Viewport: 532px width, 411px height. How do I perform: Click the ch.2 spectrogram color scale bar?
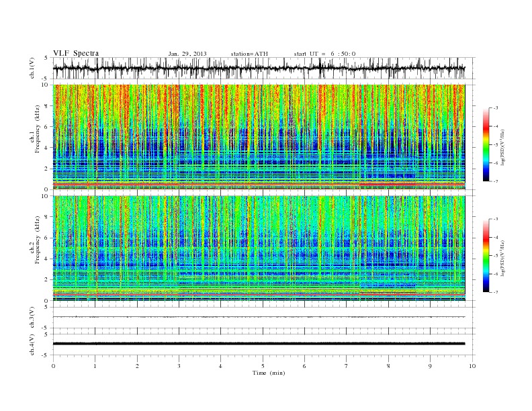tap(486, 256)
